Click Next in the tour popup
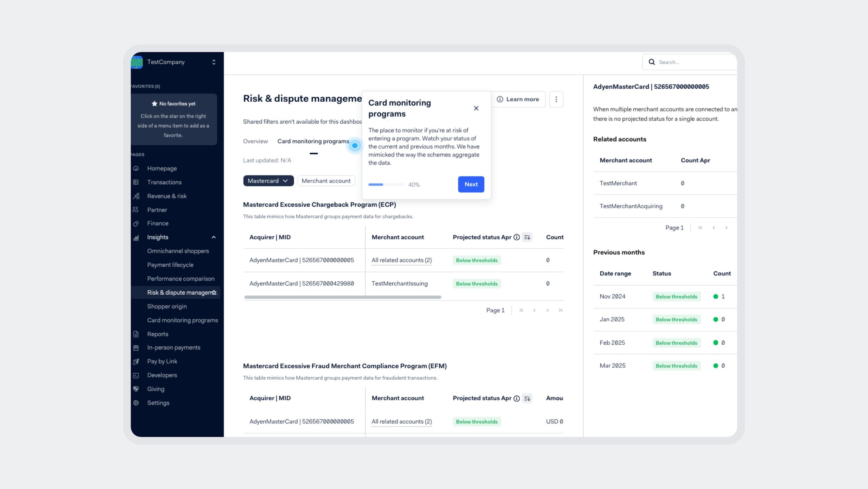This screenshot has width=868, height=489. [x=471, y=184]
